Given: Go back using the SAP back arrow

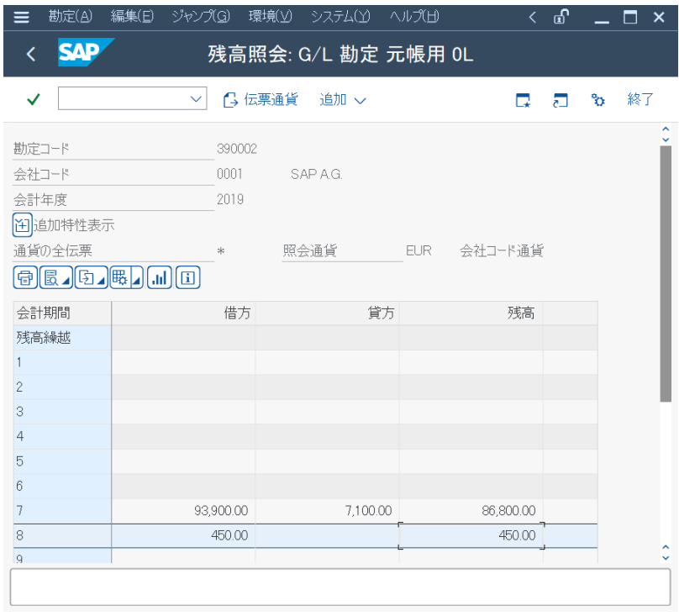Looking at the screenshot, I should [31, 54].
